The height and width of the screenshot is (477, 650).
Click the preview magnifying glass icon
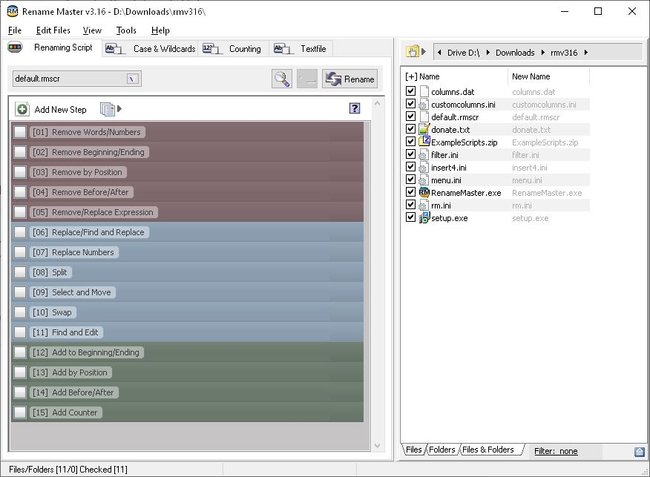(282, 79)
